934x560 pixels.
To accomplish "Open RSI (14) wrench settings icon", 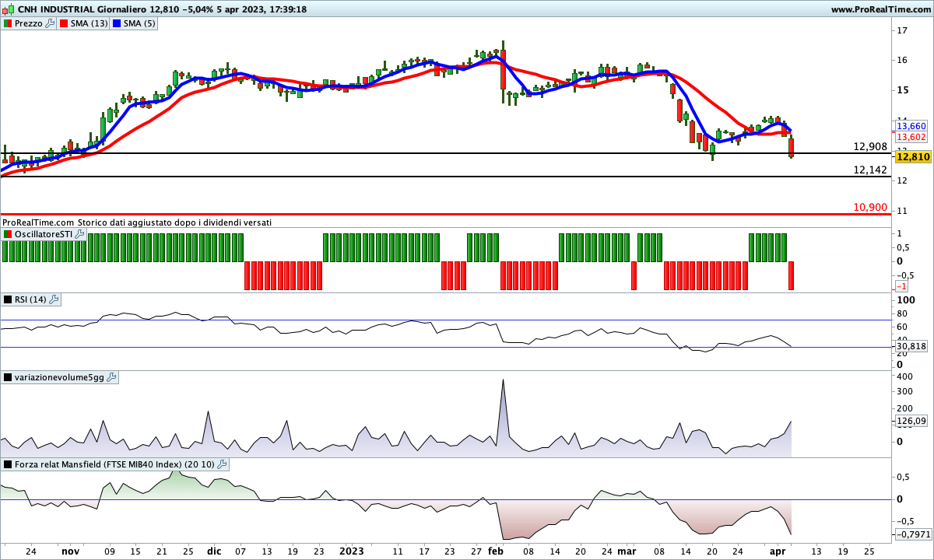I will [54, 299].
